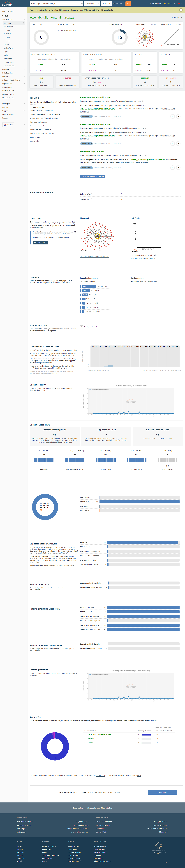The image size is (185, 868).
Task: Click help icon beside After Noise Reduction
Action: click(108, 78)
